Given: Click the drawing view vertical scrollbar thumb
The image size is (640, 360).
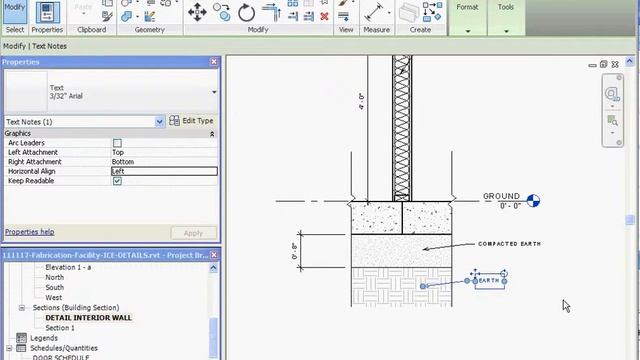Looking at the screenshot, I should coord(630,220).
